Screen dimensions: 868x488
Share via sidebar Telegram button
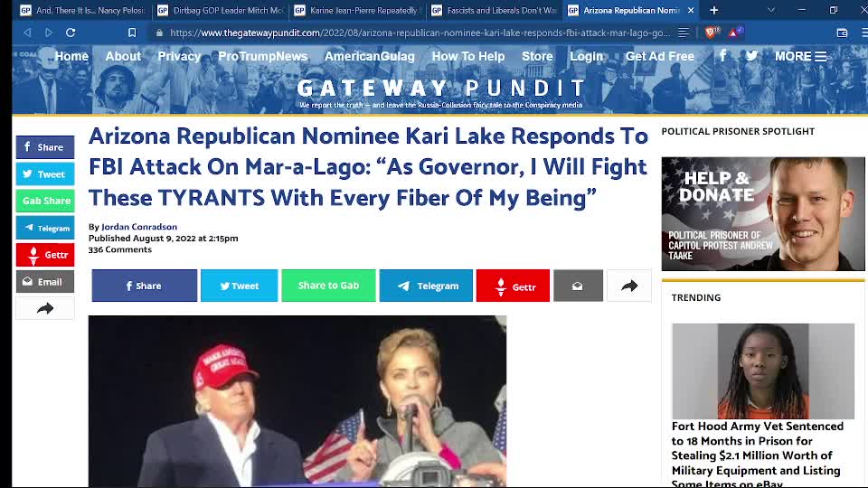pos(45,228)
